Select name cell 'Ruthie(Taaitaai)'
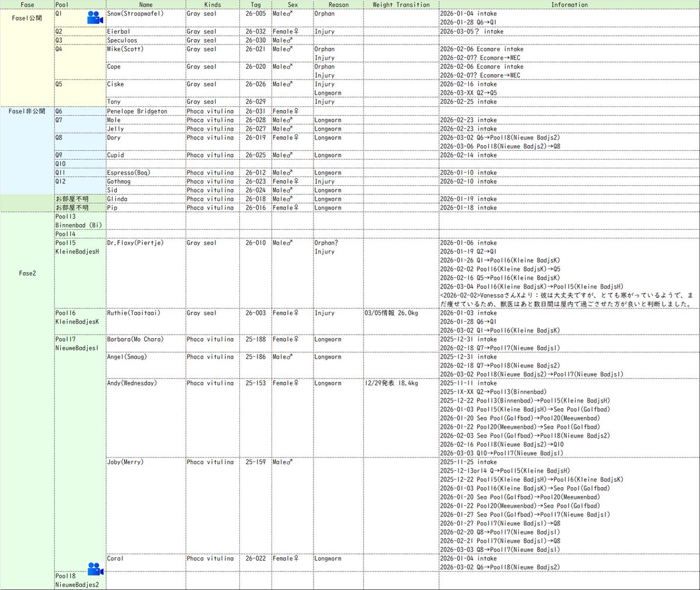The width and height of the screenshot is (700, 590). pyautogui.click(x=146, y=321)
